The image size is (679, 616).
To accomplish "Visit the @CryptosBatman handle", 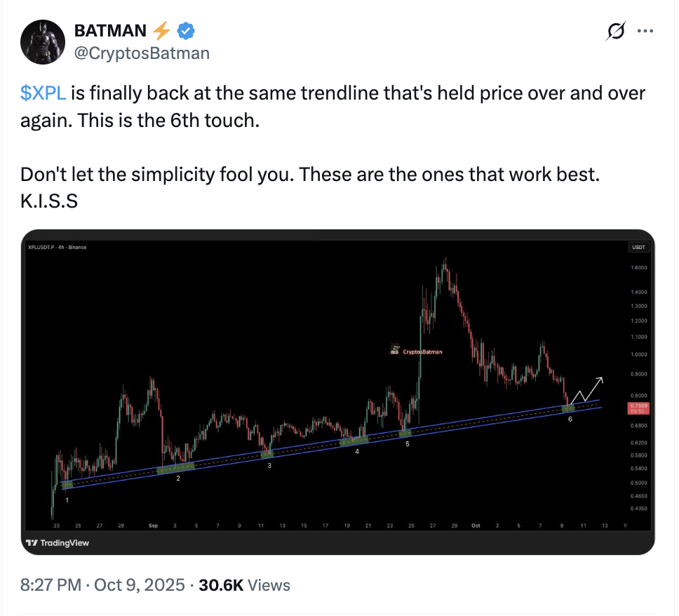I will tap(142, 53).
